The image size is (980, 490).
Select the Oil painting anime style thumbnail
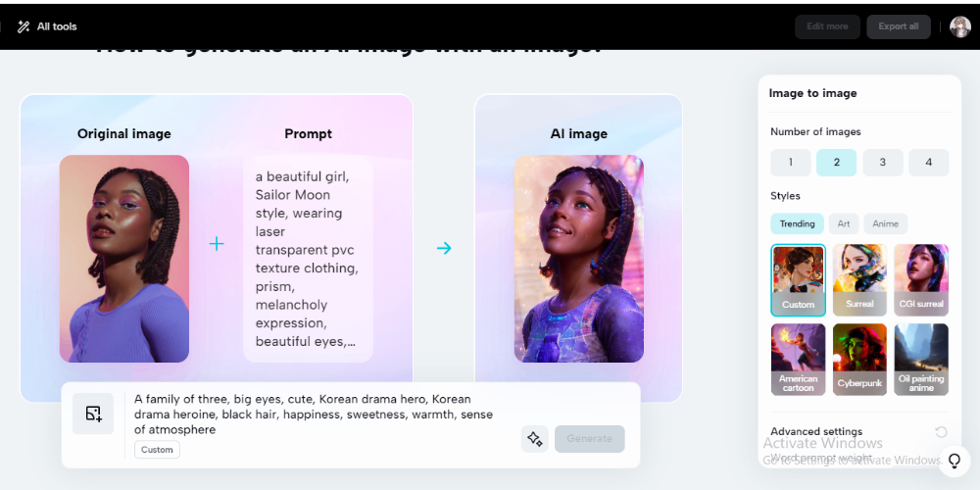[920, 360]
